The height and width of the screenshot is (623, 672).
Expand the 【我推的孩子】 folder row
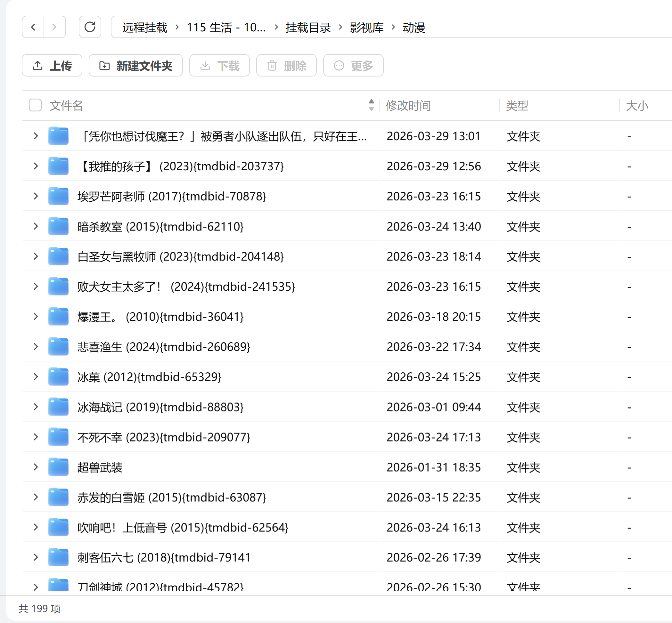pyautogui.click(x=36, y=166)
